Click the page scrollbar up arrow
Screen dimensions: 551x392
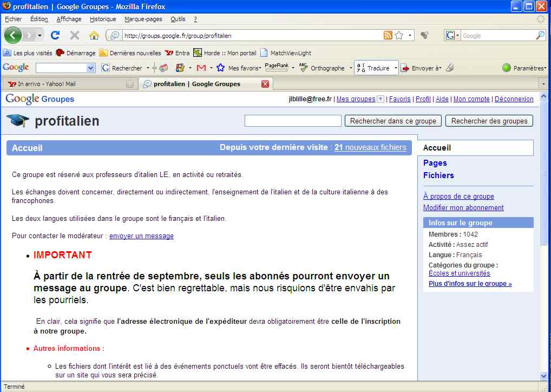543,96
